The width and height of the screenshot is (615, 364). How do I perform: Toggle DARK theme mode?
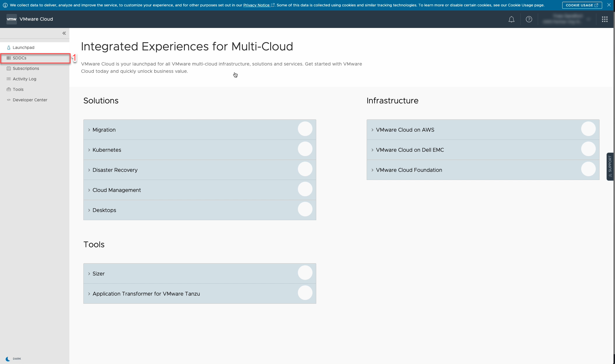pos(13,359)
